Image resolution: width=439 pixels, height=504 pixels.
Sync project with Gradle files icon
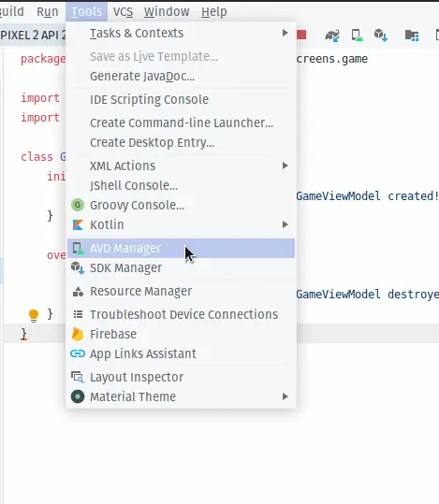click(x=332, y=35)
